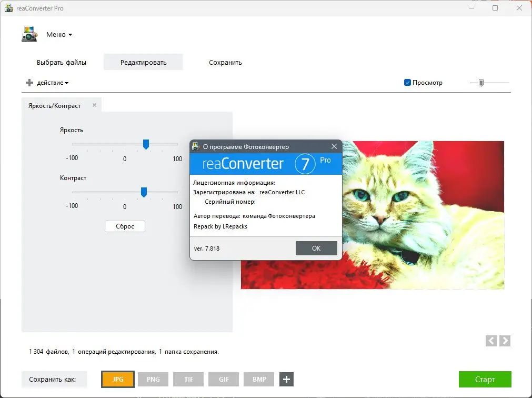Click the ver. 7.818 text
The height and width of the screenshot is (398, 532).
(x=207, y=248)
